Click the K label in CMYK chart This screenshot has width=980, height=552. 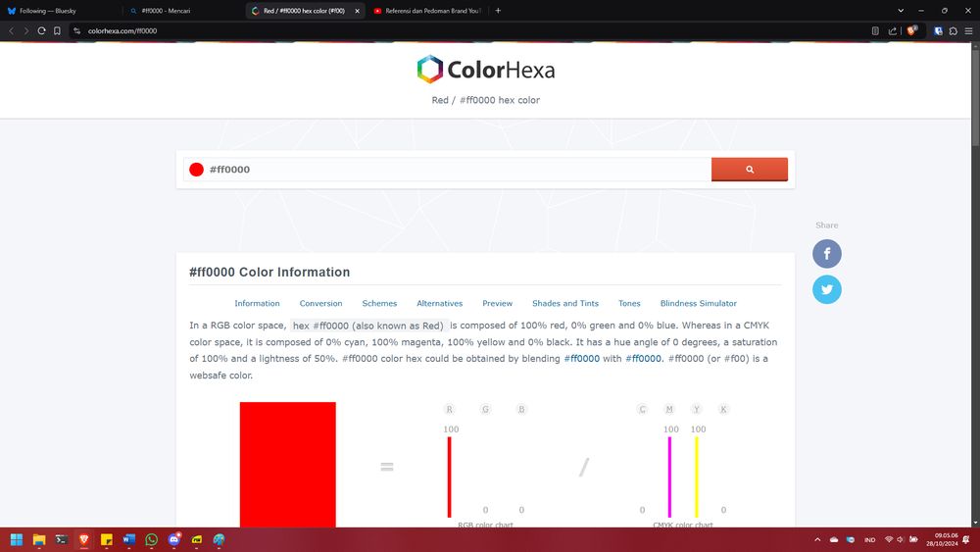[x=723, y=409]
